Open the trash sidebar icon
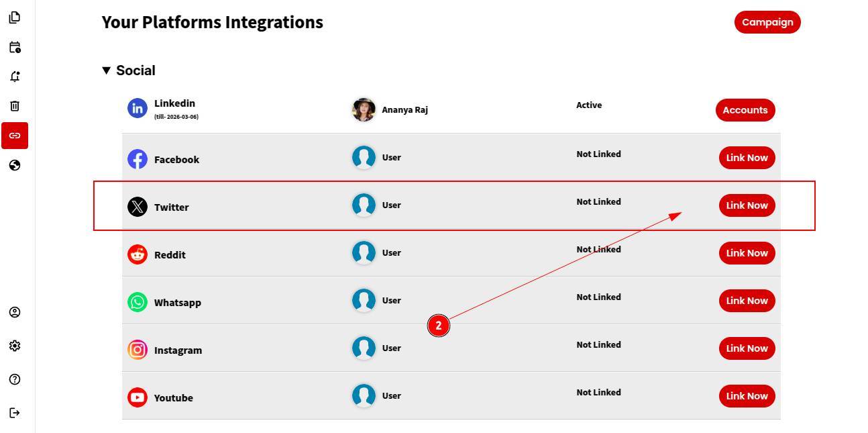This screenshot has width=868, height=433. [x=15, y=106]
